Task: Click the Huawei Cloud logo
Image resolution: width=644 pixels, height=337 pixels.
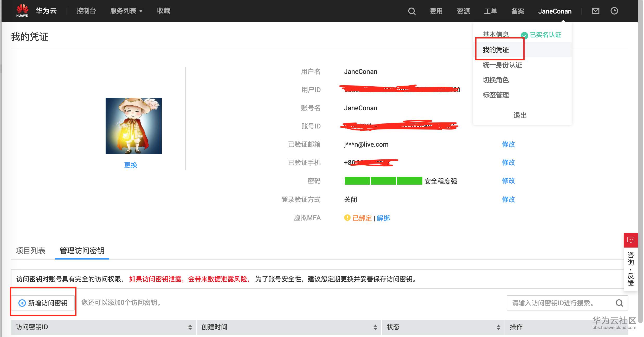Action: (22, 10)
